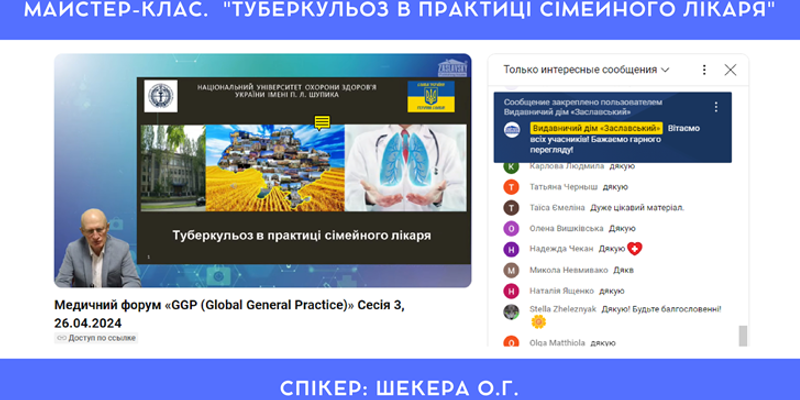Click the name "Олена Вишківська" in chat
The image size is (800, 400).
coord(566,228)
